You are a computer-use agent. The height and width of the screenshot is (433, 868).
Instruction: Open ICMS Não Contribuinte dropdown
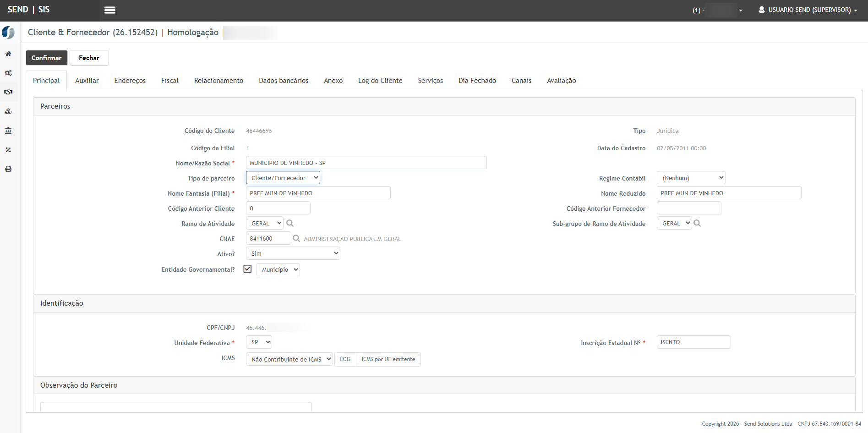coord(289,359)
